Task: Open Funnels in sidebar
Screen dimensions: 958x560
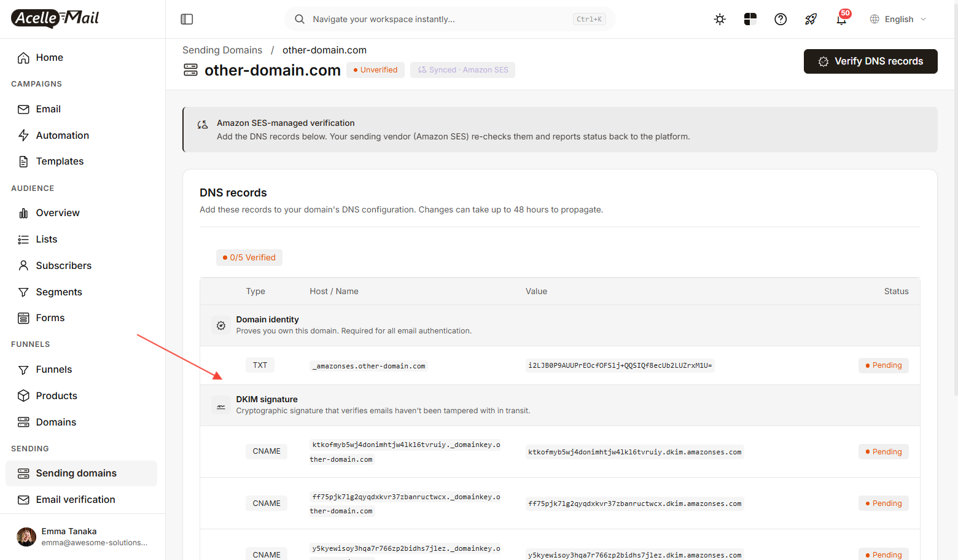Action: click(x=81, y=370)
